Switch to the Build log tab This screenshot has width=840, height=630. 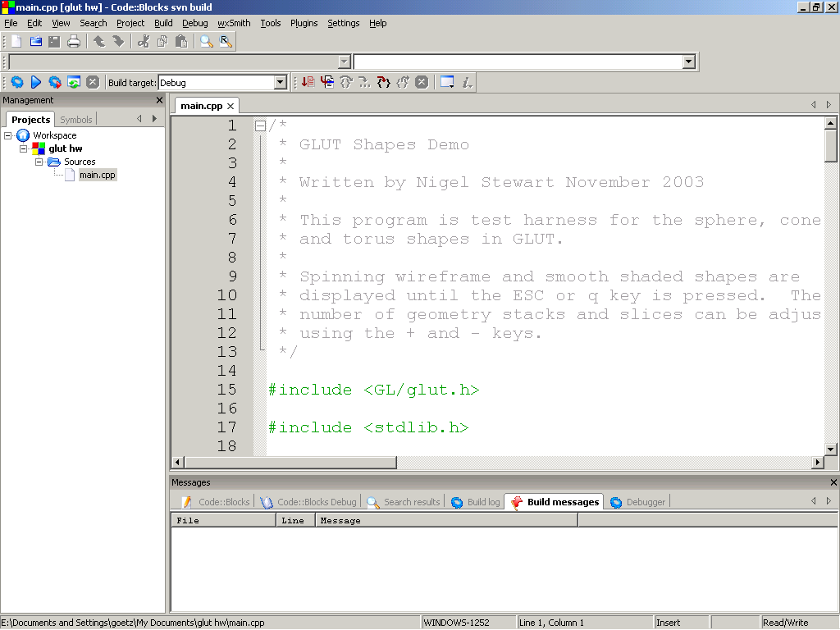click(483, 502)
